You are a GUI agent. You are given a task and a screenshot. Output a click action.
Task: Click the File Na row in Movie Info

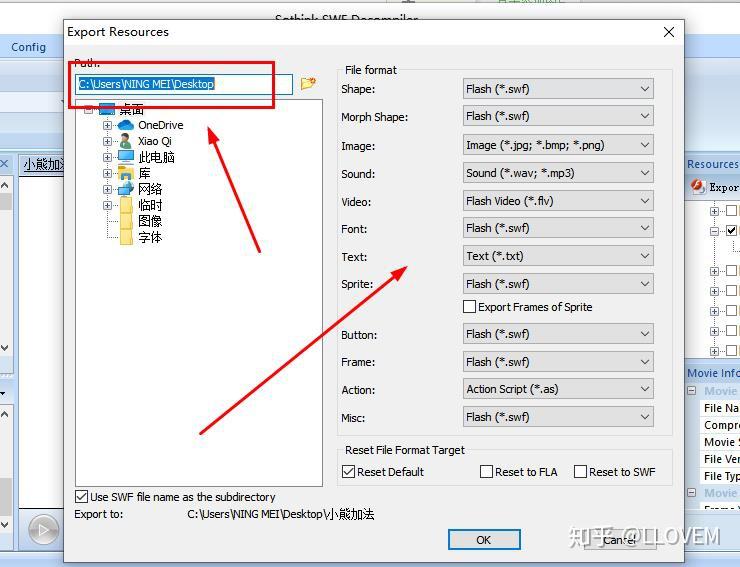[720, 408]
